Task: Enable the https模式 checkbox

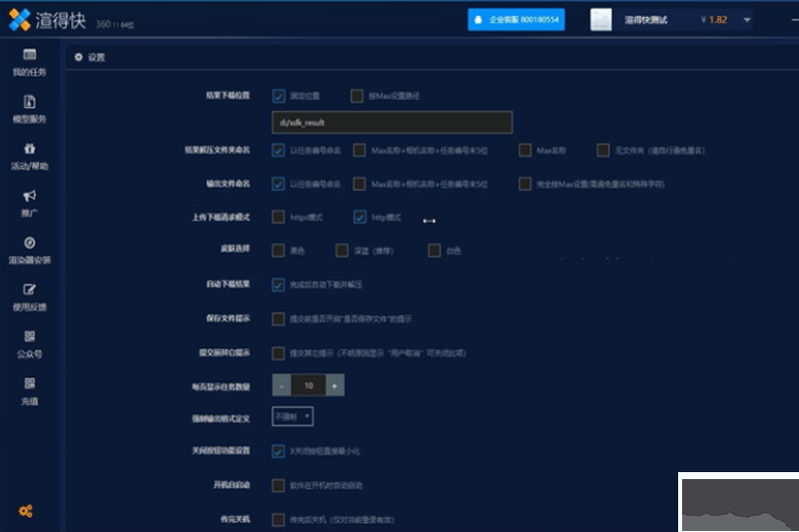Action: tap(279, 217)
